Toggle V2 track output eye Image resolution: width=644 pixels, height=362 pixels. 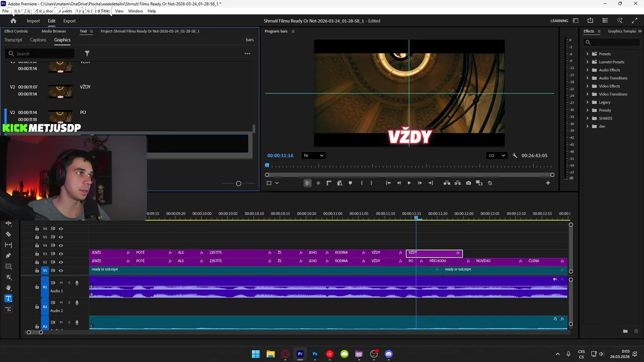click(x=61, y=262)
